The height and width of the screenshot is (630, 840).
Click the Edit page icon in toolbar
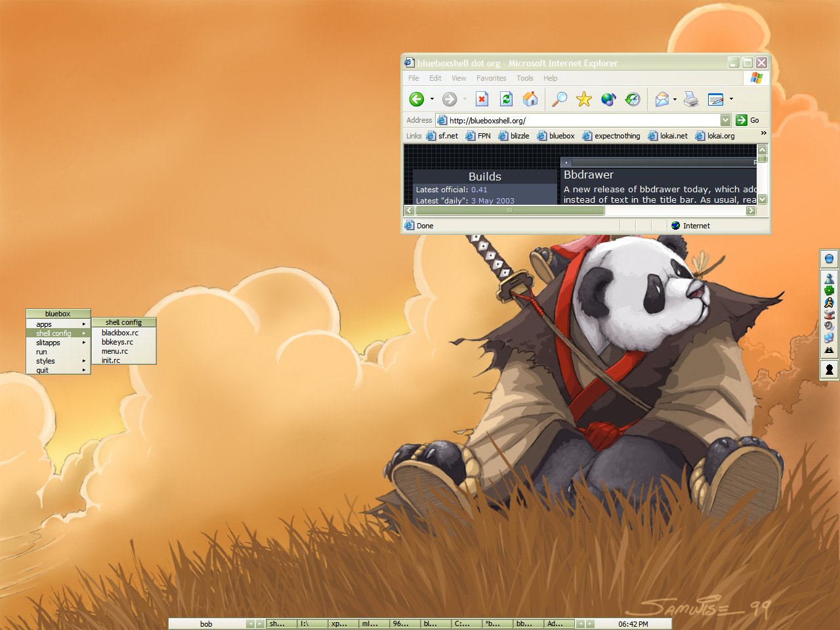click(715, 99)
